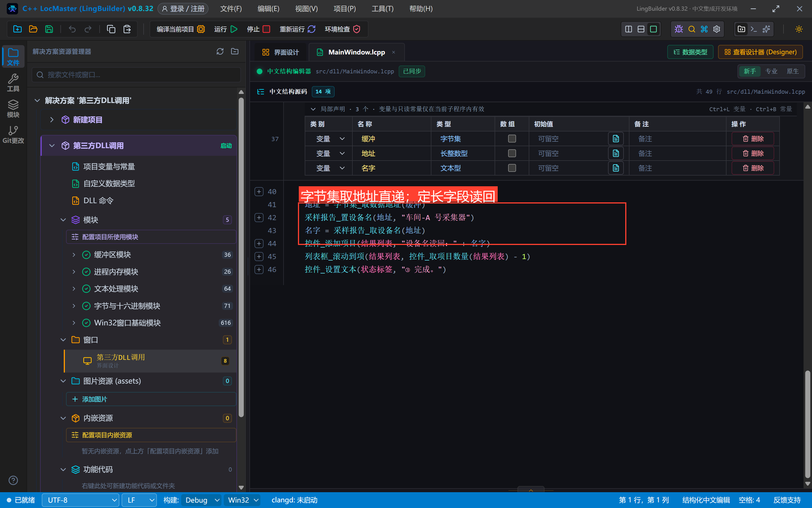Image resolution: width=812 pixels, height=508 pixels.
Task: Open the 工具(T) menu
Action: click(383, 9)
